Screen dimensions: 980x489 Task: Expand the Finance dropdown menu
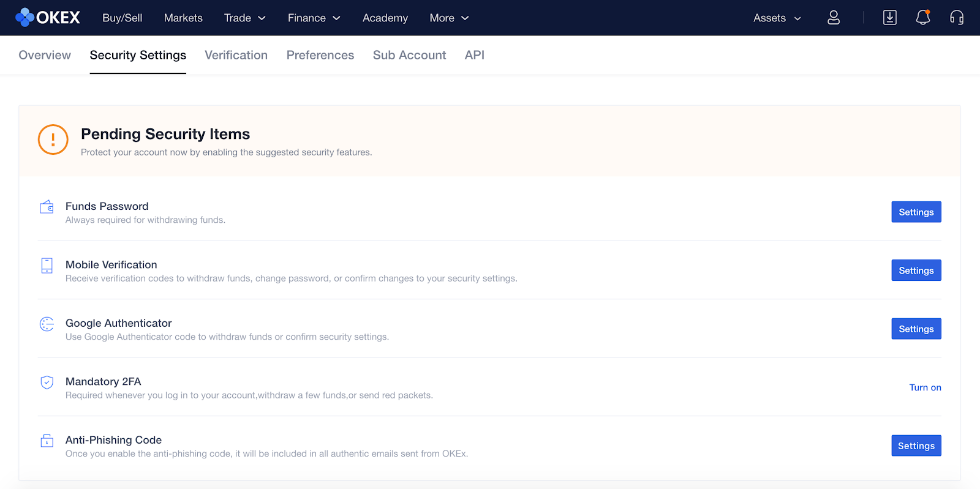point(314,18)
